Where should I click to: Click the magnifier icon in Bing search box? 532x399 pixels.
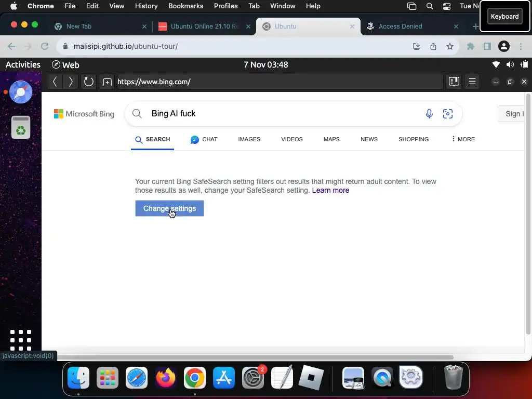(137, 114)
